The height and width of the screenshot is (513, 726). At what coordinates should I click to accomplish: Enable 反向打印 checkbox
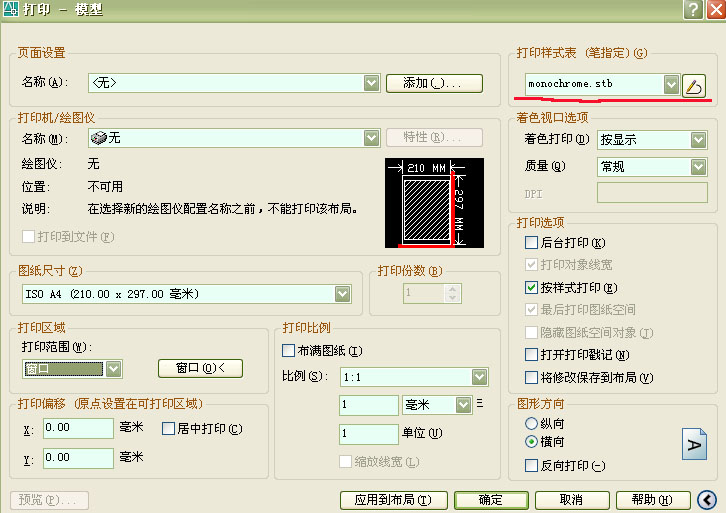531,465
